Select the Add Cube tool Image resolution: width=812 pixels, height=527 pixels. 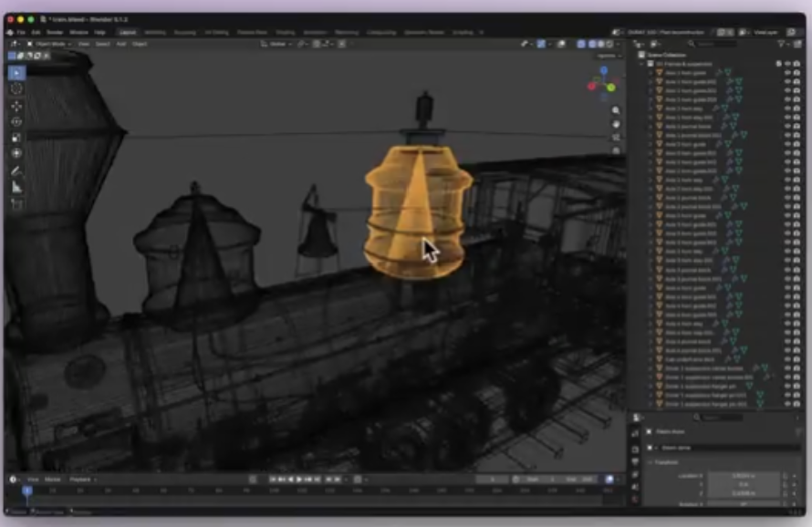16,204
